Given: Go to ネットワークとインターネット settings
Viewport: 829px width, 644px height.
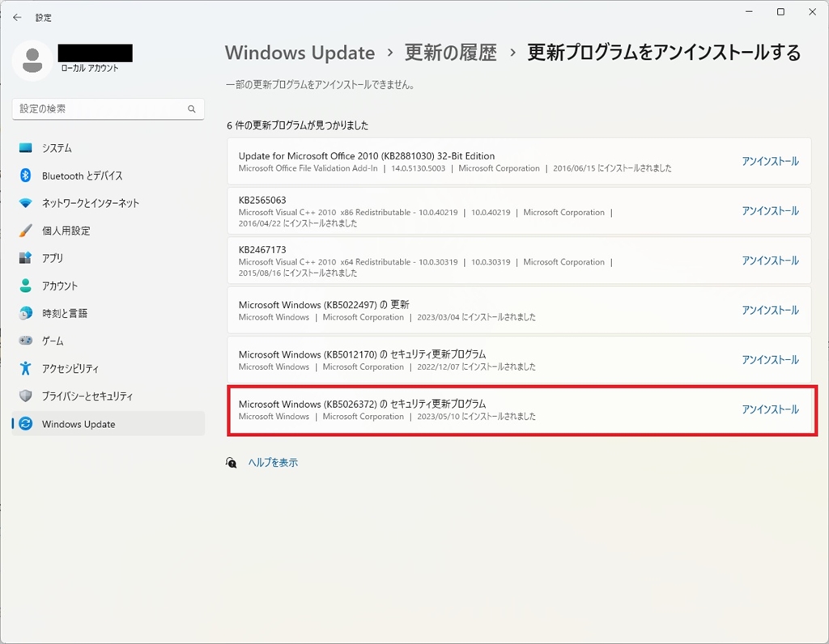Looking at the screenshot, I should 108,203.
